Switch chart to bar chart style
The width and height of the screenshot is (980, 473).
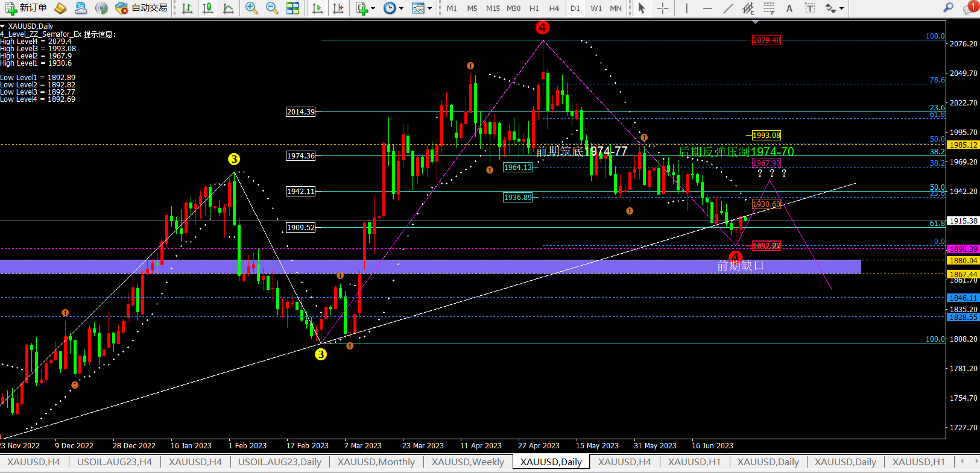pyautogui.click(x=188, y=8)
